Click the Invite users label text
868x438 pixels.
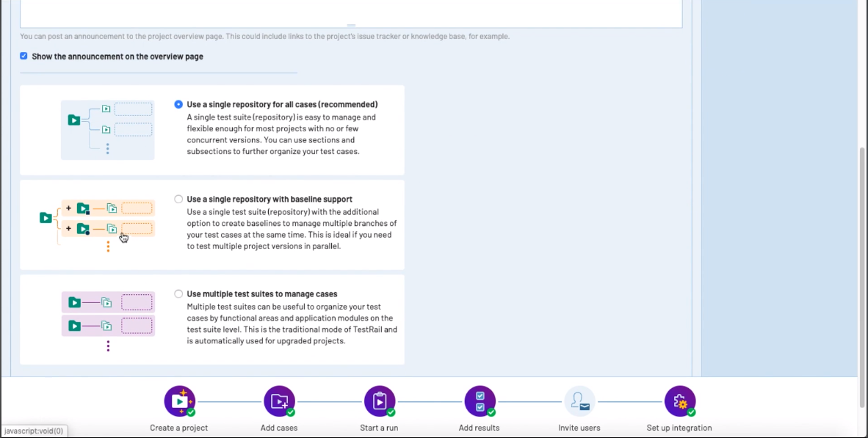pos(579,428)
